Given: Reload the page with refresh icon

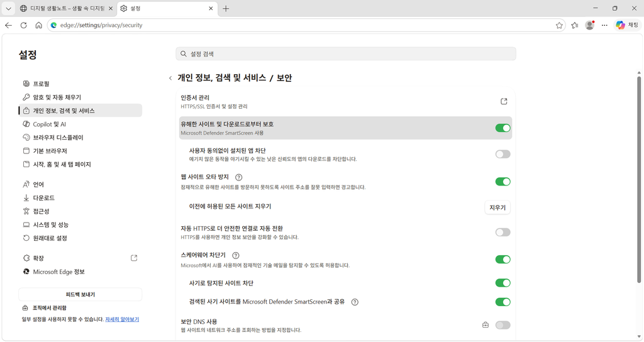Looking at the screenshot, I should 24,25.
